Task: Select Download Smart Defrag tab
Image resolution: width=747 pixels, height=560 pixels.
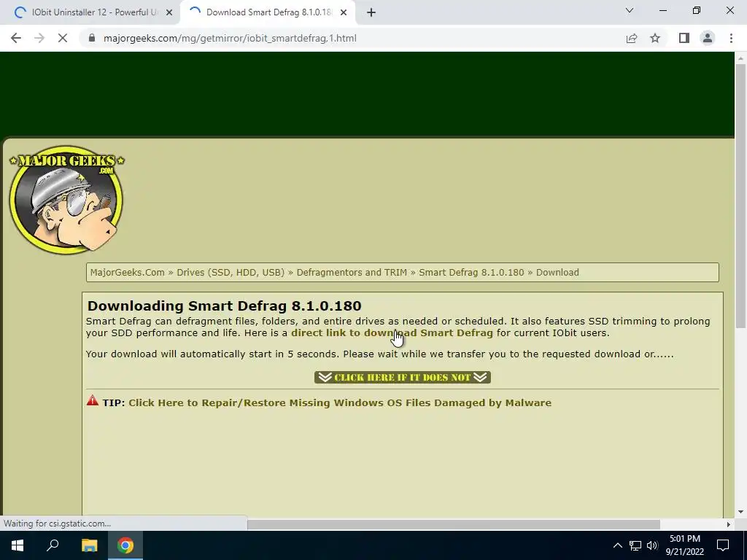Action: click(x=268, y=12)
